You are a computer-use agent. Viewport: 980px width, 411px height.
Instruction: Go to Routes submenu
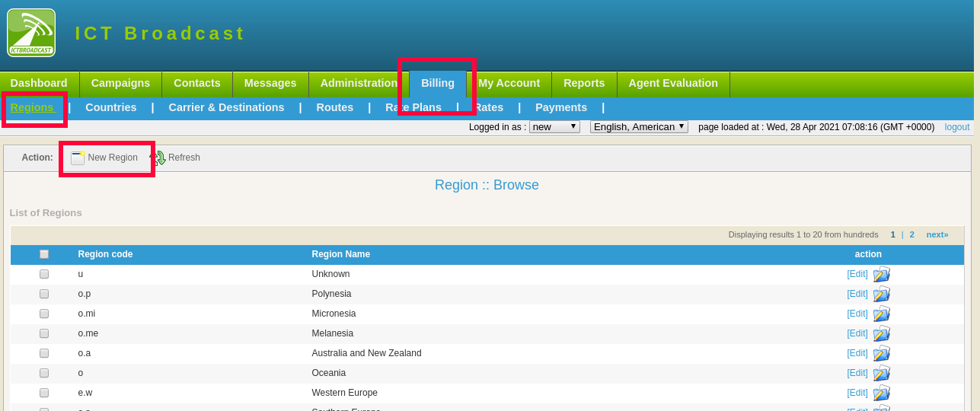(335, 108)
